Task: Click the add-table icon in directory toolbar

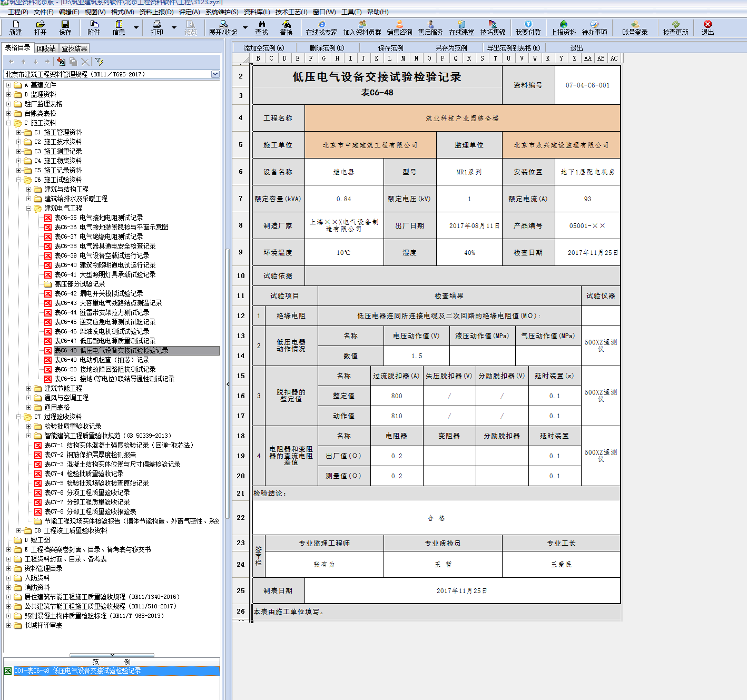Action: [x=61, y=62]
